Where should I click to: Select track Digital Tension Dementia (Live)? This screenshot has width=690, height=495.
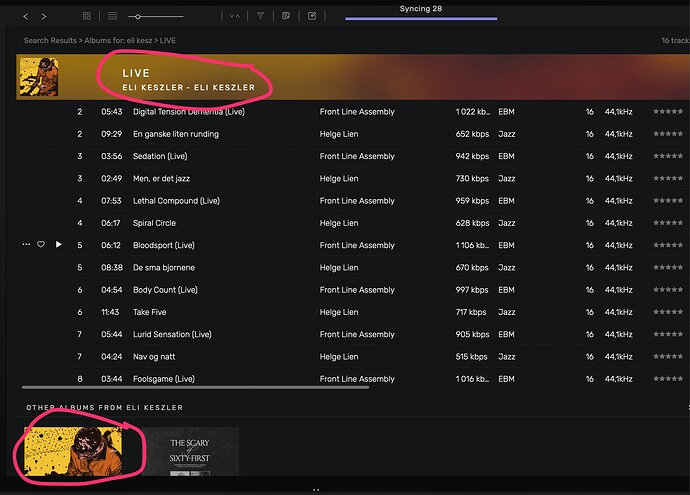click(189, 112)
